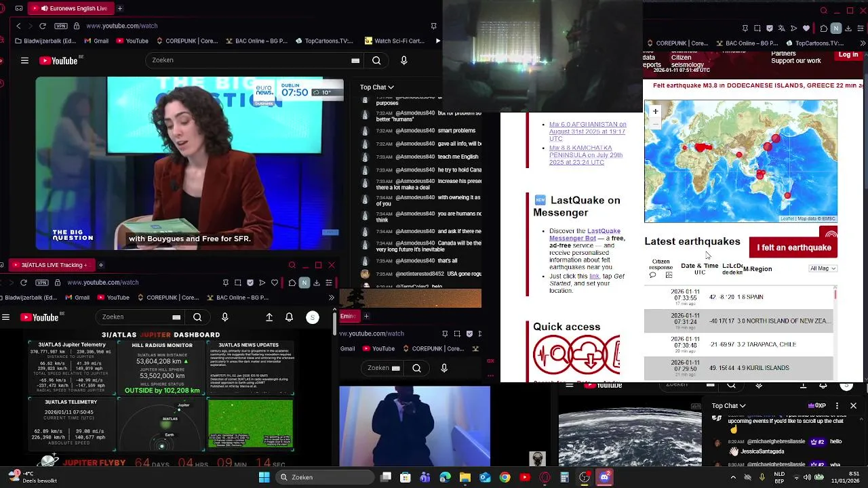The height and width of the screenshot is (488, 868).
Task: Open easy setup sliders in 3I/ATLAS window
Action: pos(329,283)
